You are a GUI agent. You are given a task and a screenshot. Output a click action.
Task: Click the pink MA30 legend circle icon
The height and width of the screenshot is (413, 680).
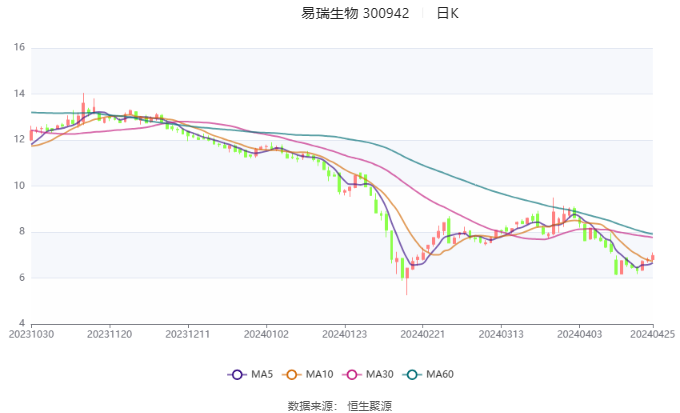coord(352,374)
